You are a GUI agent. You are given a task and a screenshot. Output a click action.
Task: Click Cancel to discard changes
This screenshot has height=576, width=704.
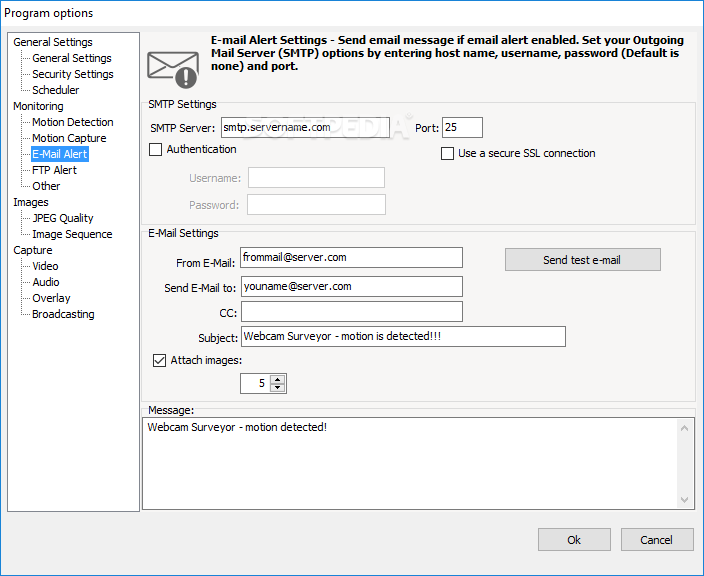(x=657, y=540)
